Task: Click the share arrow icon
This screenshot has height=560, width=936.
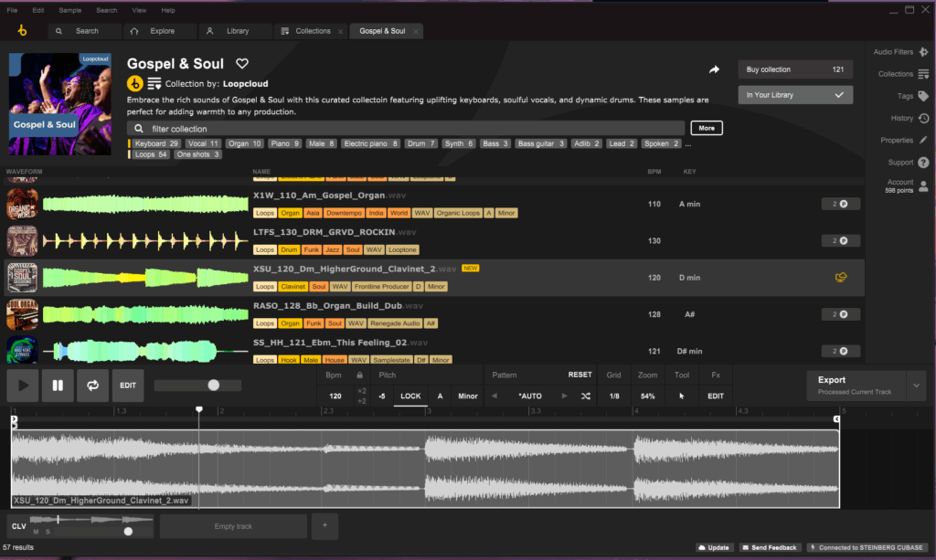Action: (714, 69)
